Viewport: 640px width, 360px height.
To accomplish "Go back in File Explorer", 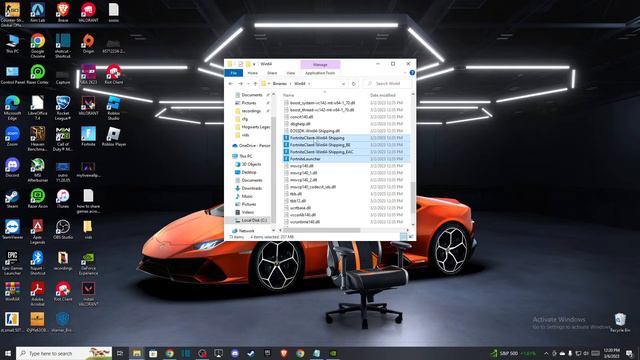I will [231, 84].
